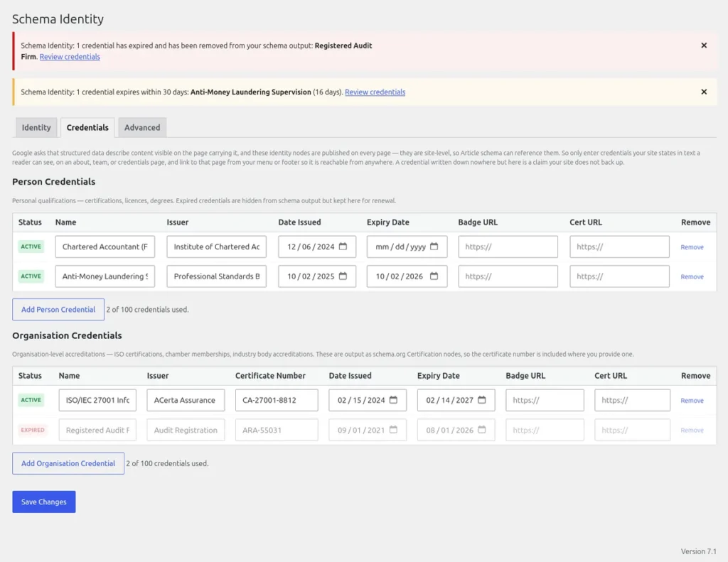Screen dimensions: 728x562
Task: Select the Credentials tab
Action: click(x=87, y=128)
